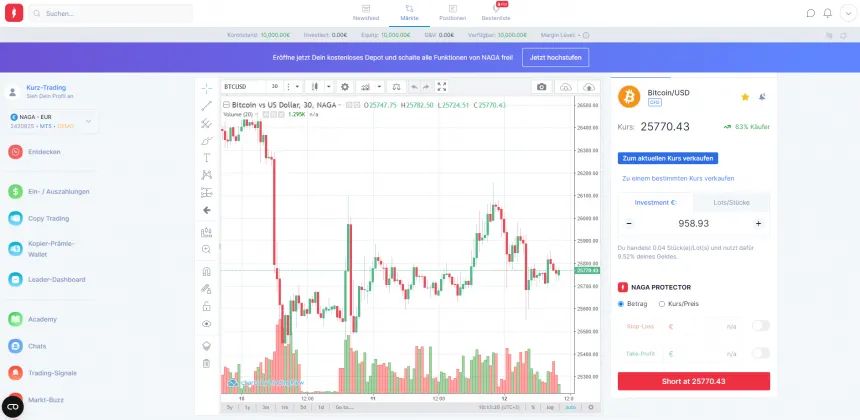Toggle magnet mode on chart

(x=207, y=271)
